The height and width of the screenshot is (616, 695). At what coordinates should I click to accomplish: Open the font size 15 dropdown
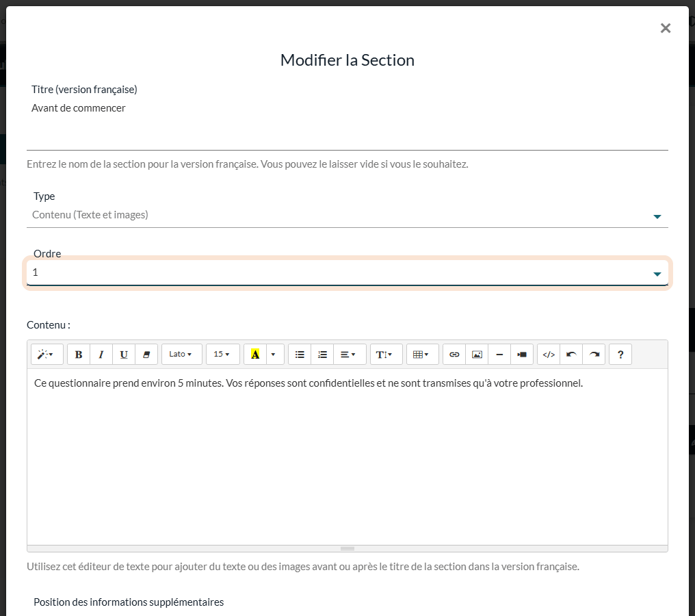coord(222,355)
